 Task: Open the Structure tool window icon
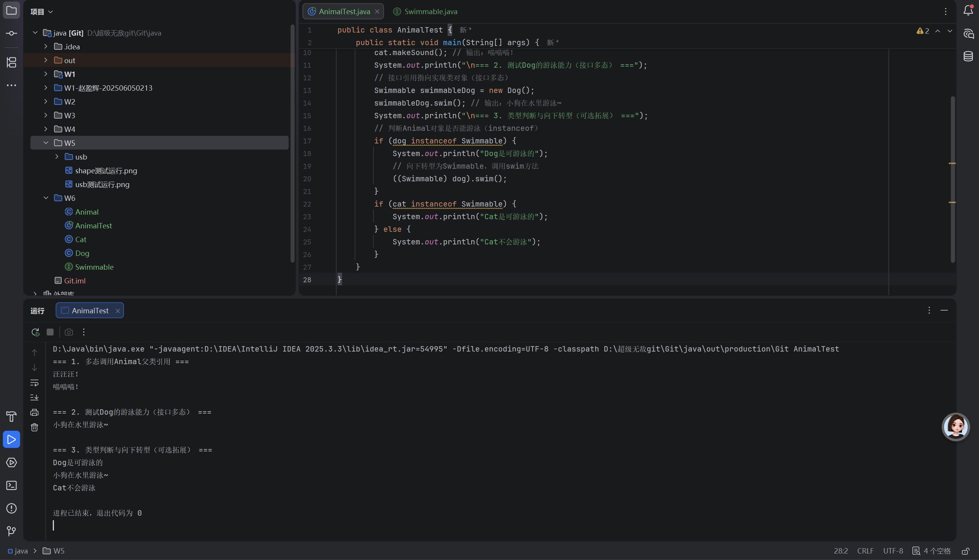(11, 62)
